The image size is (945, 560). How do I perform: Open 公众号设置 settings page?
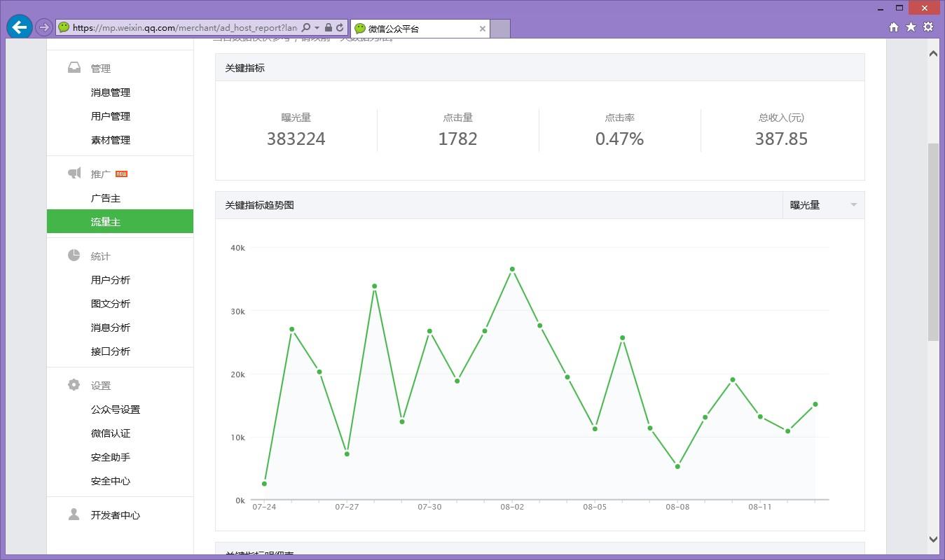[115, 409]
